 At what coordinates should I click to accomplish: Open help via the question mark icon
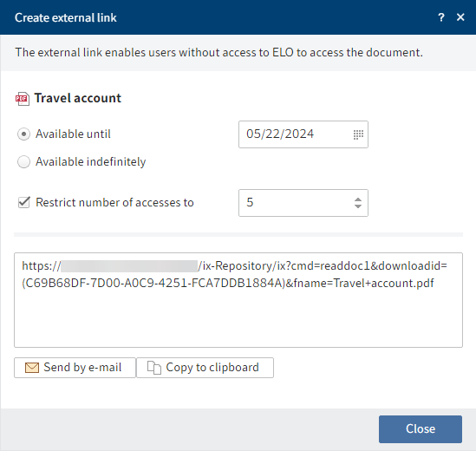coord(441,17)
